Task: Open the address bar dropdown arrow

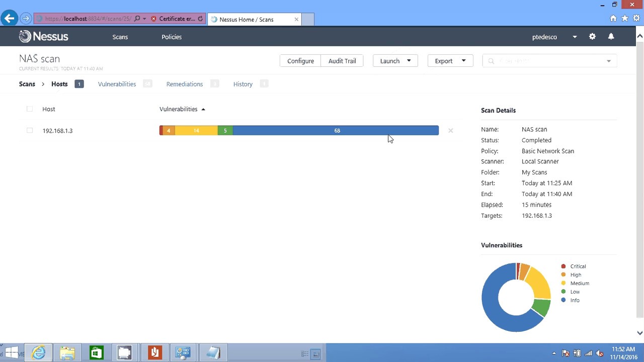Action: click(x=144, y=19)
